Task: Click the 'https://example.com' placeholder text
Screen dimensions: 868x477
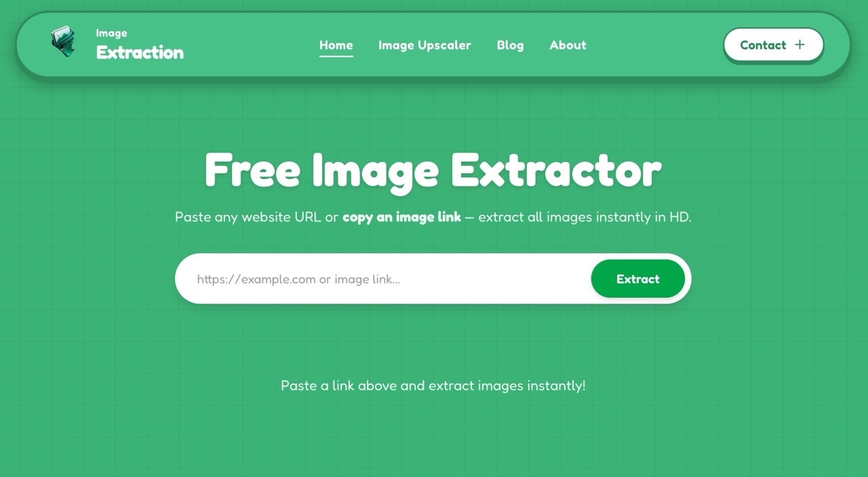Action: 256,279
